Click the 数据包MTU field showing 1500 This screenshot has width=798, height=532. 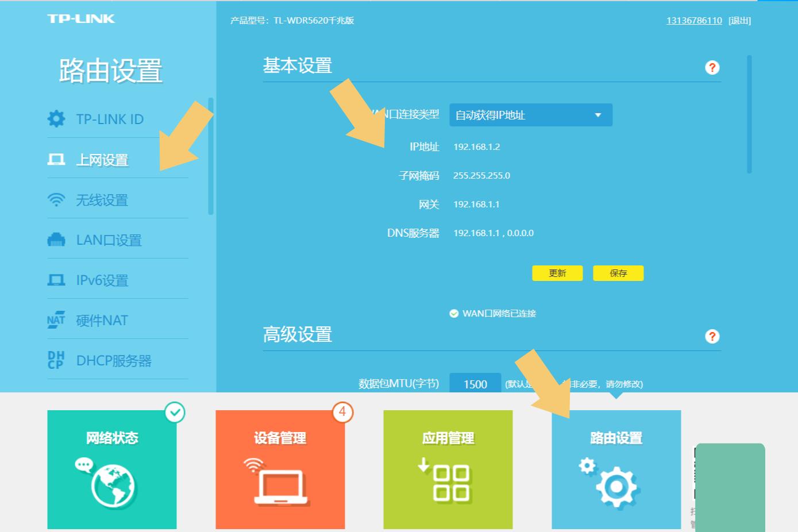(x=475, y=384)
